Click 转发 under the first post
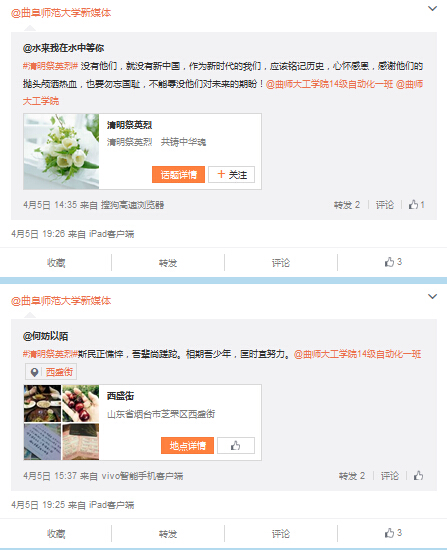Screen dimensions: 447x550 pyautogui.click(x=168, y=262)
